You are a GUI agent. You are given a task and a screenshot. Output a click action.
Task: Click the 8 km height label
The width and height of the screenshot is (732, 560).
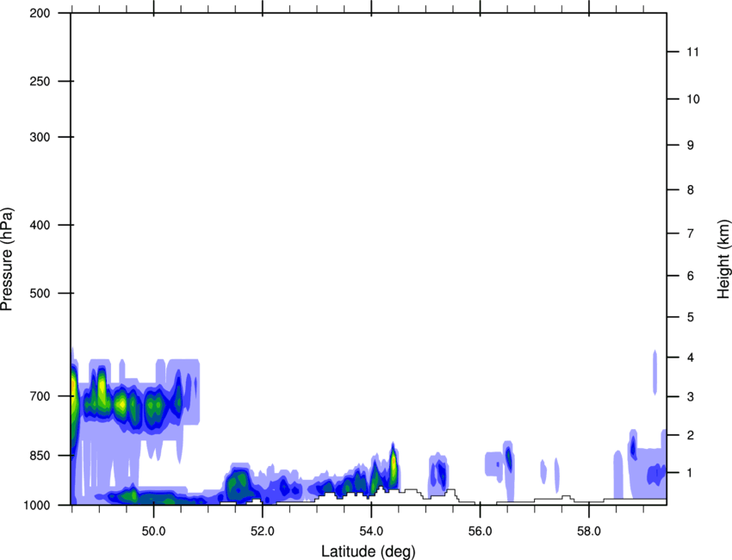pyautogui.click(x=691, y=190)
